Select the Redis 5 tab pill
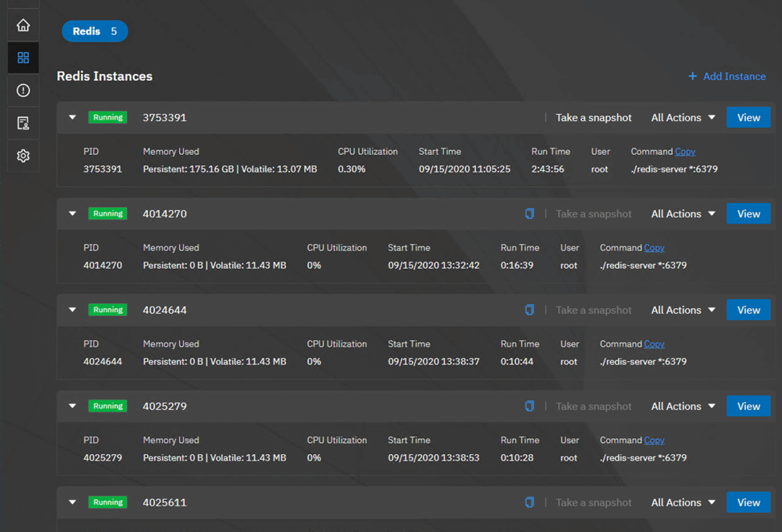 95,31
